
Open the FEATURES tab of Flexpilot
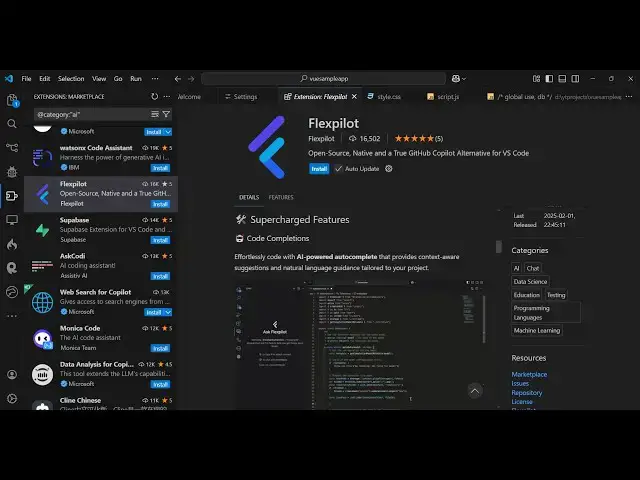tap(281, 198)
